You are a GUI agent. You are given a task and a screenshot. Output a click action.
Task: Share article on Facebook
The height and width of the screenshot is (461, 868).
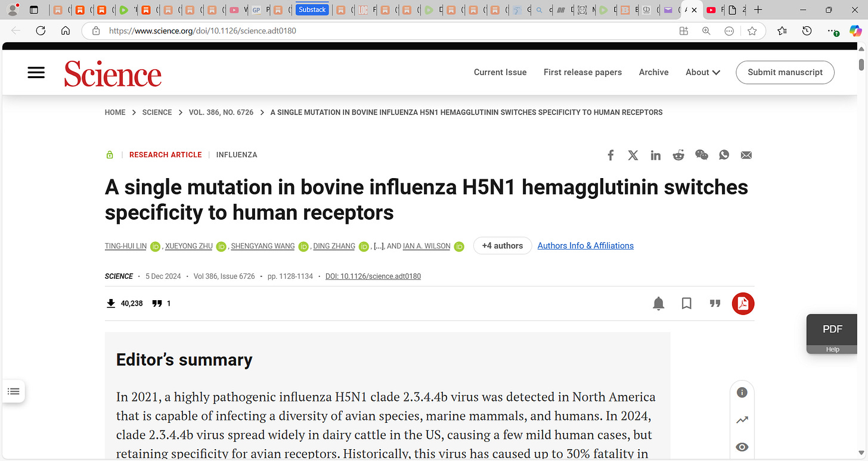click(x=610, y=155)
